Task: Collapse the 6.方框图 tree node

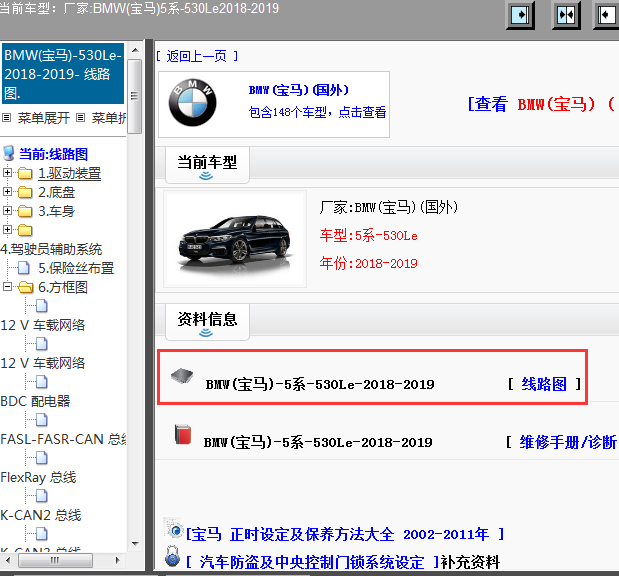Action: pyautogui.click(x=7, y=287)
